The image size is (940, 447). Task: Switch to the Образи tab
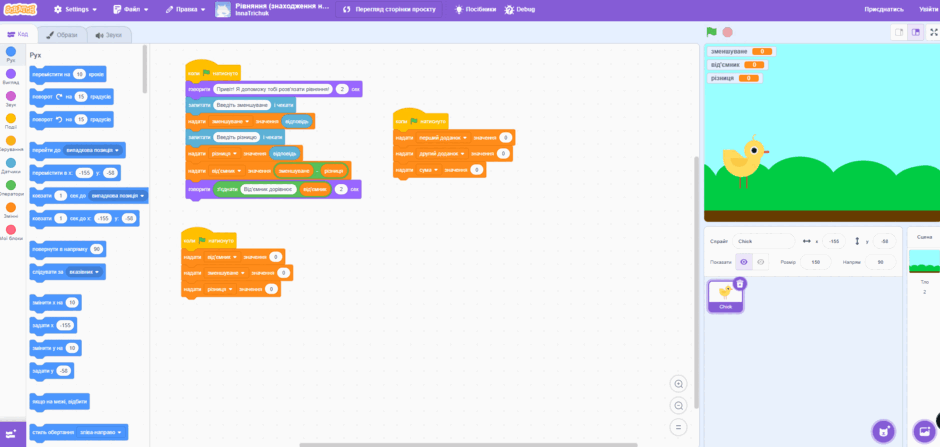[62, 35]
